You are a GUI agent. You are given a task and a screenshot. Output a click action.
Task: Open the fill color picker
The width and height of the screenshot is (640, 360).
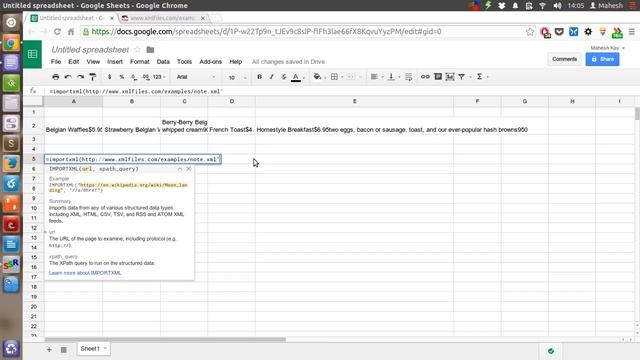(x=318, y=77)
